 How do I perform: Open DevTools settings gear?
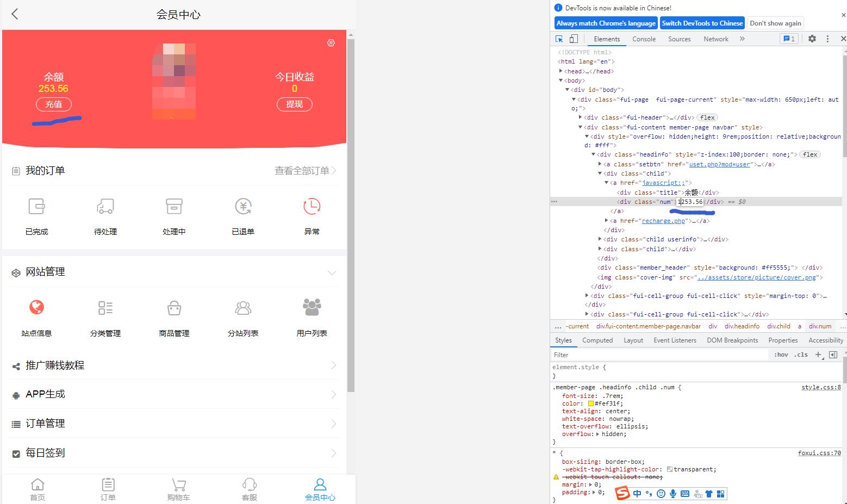pyautogui.click(x=812, y=39)
